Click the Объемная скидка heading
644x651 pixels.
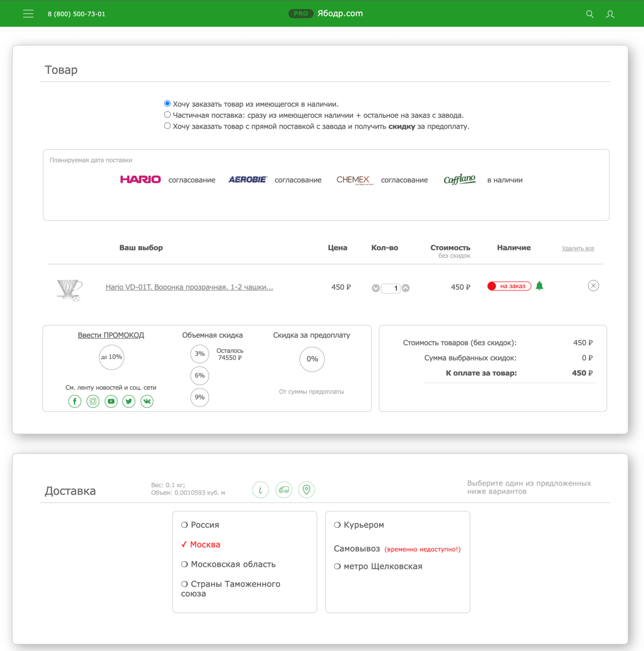(212, 335)
